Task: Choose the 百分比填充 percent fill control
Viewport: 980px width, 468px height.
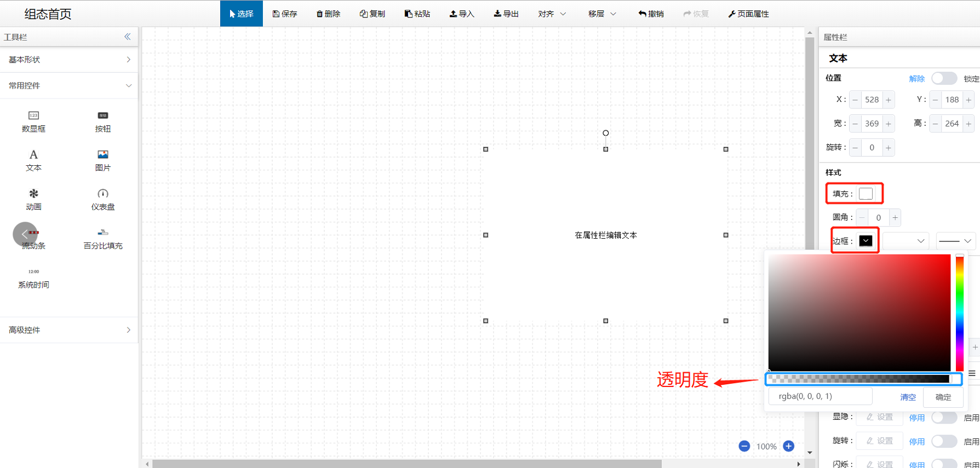Action: (x=102, y=239)
